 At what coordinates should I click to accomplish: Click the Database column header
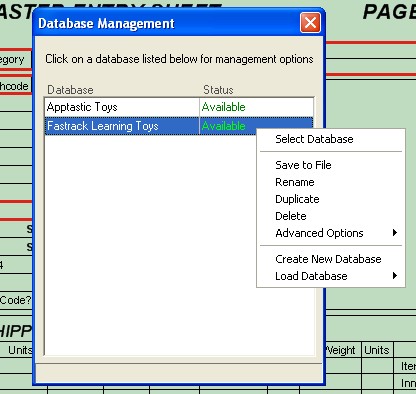70,90
